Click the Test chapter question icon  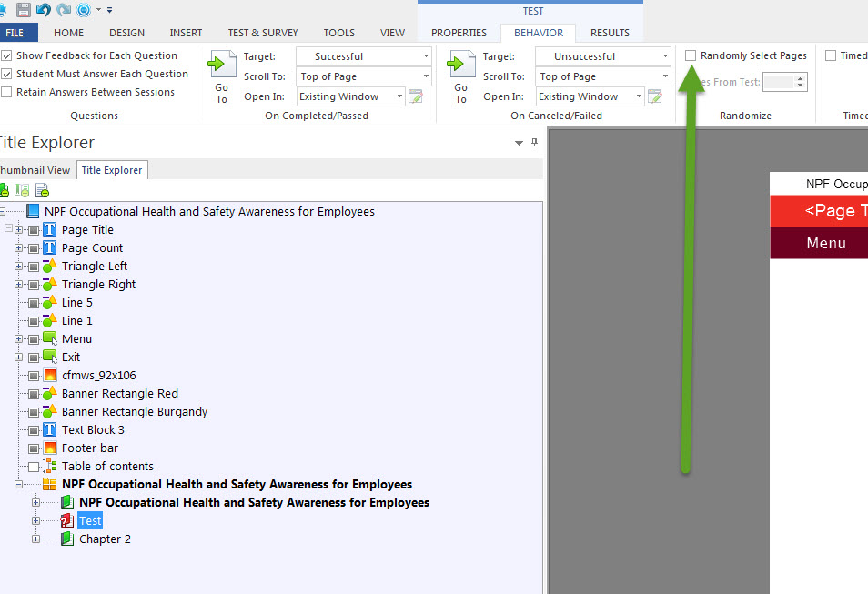(x=67, y=520)
